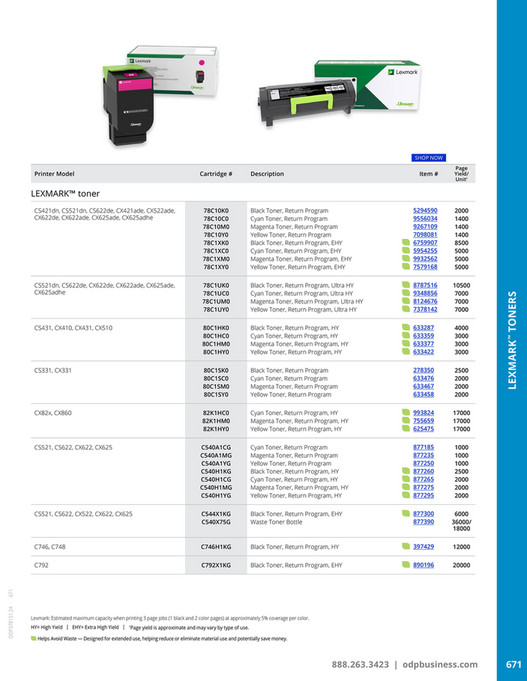527x681 pixels.
Task: Open item link 877260
Action: (x=423, y=471)
